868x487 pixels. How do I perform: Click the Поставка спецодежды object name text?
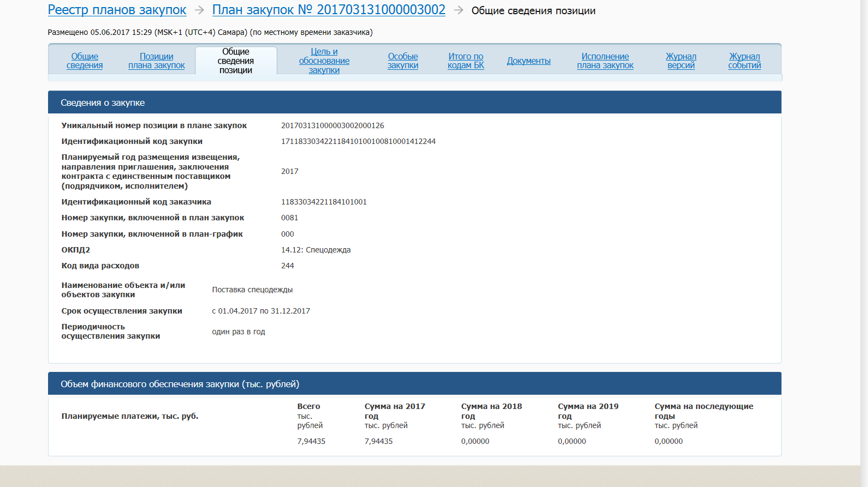(x=252, y=290)
